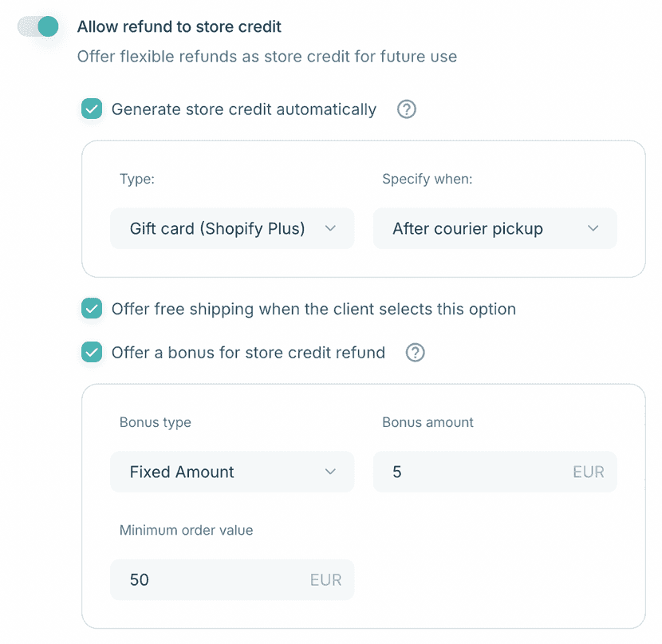
Task: Uncheck Generate store credit automatically checkbox
Action: coord(93,109)
